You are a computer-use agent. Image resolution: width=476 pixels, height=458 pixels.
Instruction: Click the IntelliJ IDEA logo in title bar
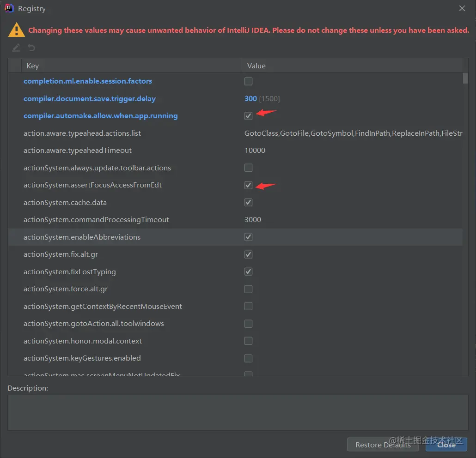tap(9, 8)
